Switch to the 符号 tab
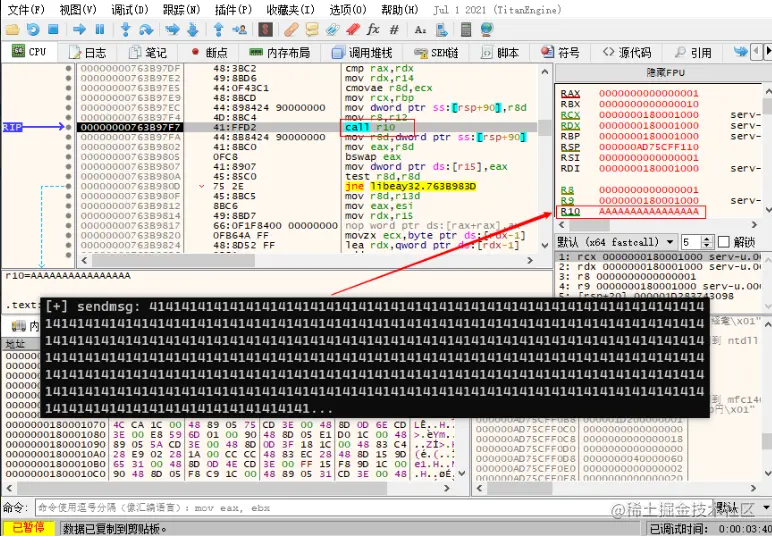 (x=560, y=52)
